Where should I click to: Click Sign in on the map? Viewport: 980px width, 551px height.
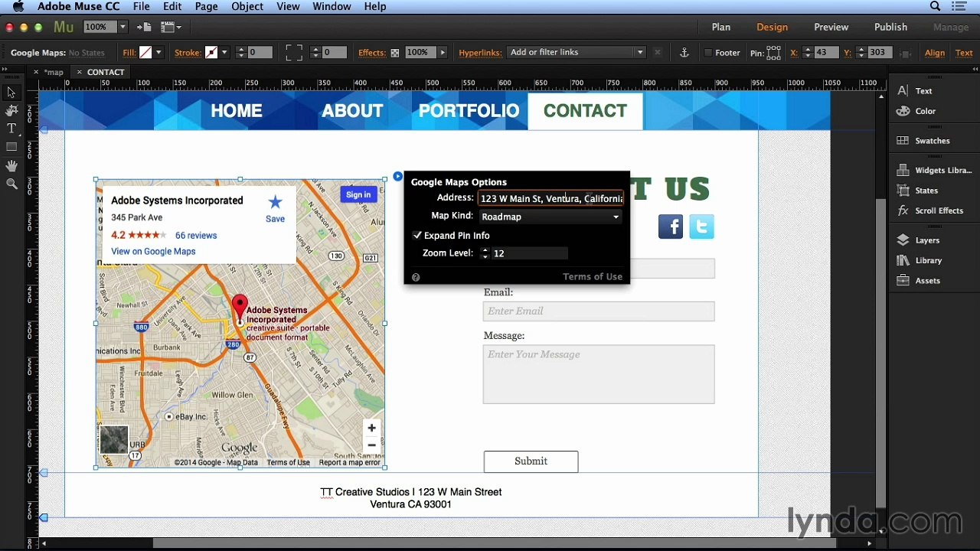click(x=358, y=194)
